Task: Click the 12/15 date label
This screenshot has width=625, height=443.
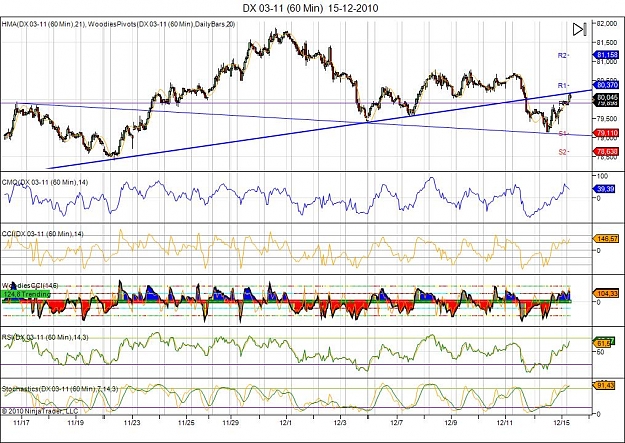Action: tap(562, 422)
